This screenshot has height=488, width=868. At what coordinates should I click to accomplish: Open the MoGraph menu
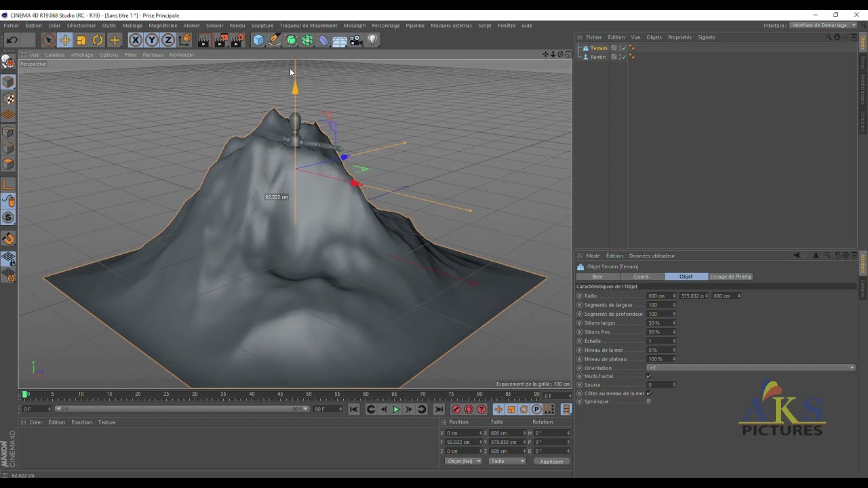pos(354,26)
